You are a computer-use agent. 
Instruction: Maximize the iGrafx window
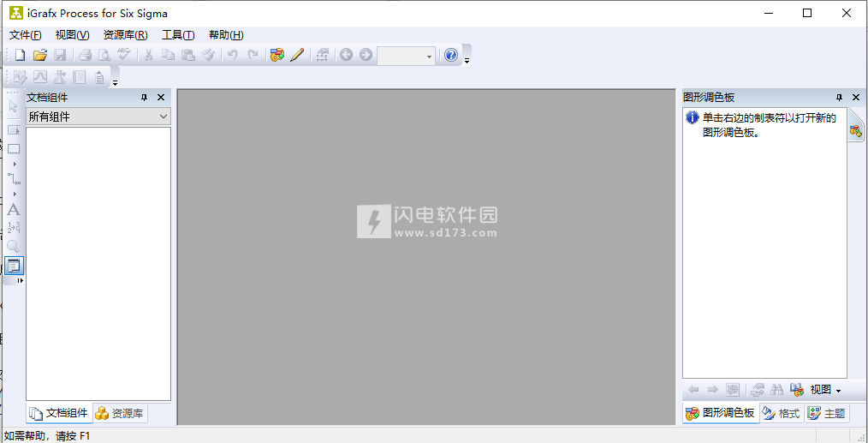(x=807, y=14)
